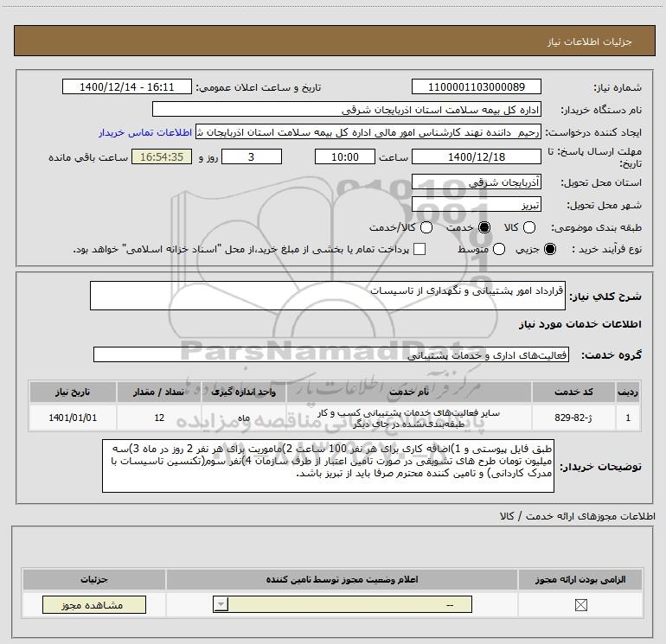
Task: Click buyer notes text area
Action: tap(328, 466)
